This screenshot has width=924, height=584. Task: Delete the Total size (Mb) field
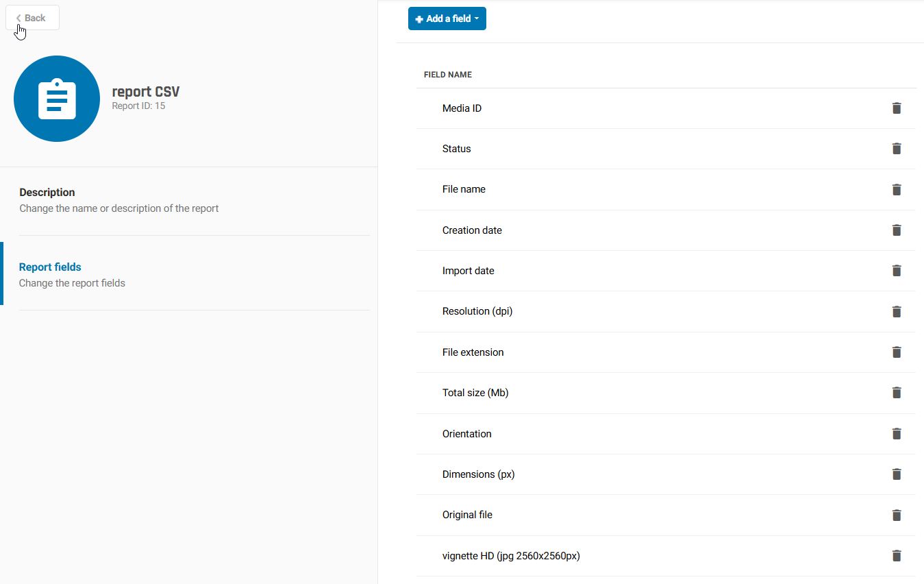coord(897,393)
